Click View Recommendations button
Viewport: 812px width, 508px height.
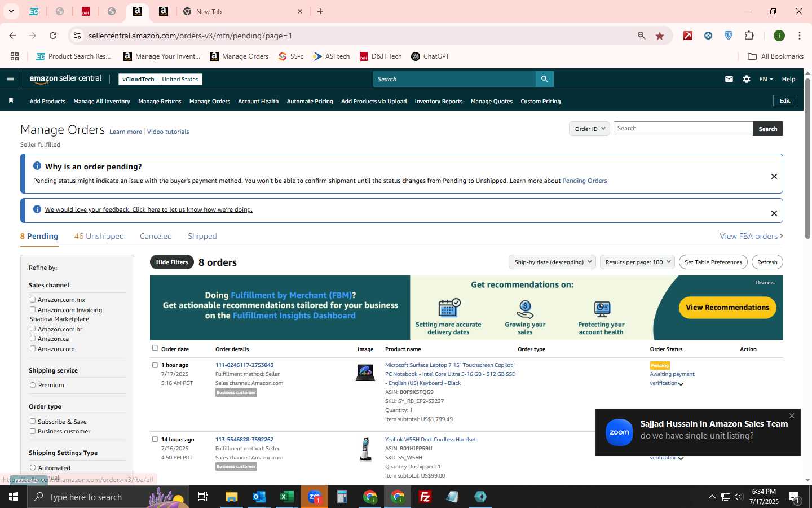point(727,308)
